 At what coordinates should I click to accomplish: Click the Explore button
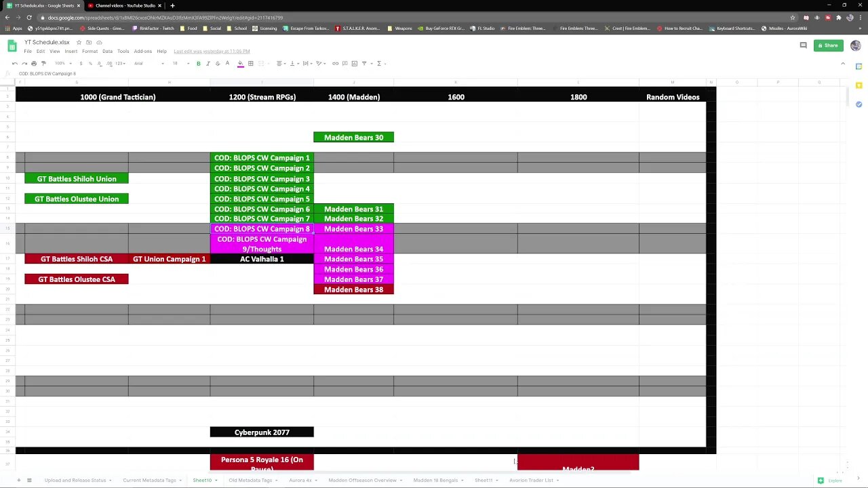[x=831, y=480]
